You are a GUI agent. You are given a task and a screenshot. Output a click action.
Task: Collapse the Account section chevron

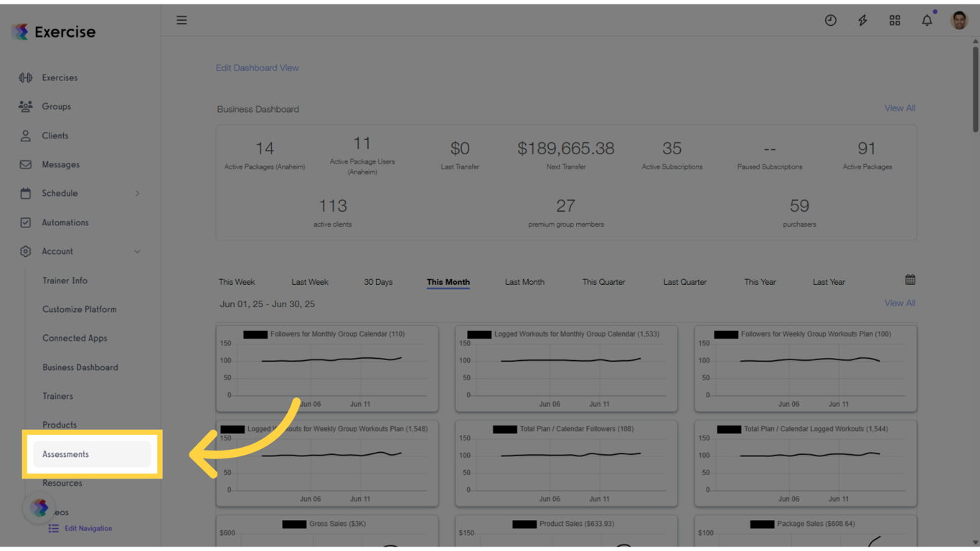click(137, 251)
